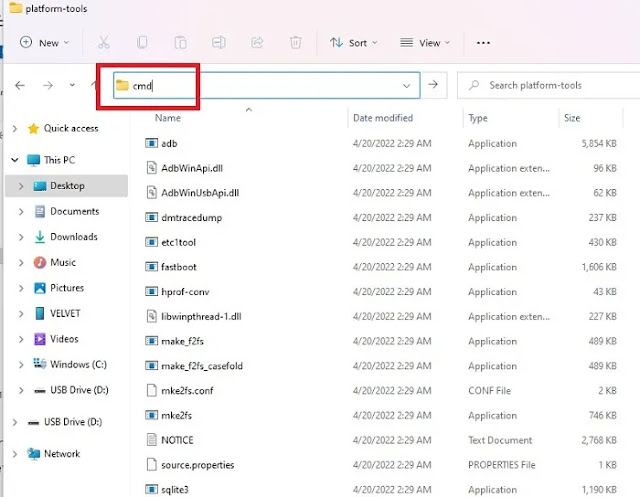Select VELVET in the navigation pane

[x=65, y=313]
